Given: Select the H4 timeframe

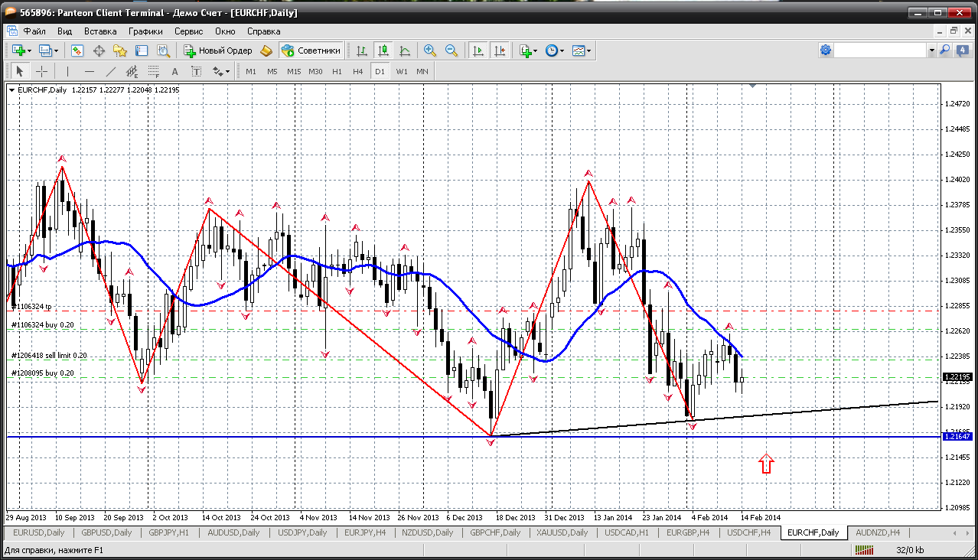Looking at the screenshot, I should pyautogui.click(x=358, y=71).
